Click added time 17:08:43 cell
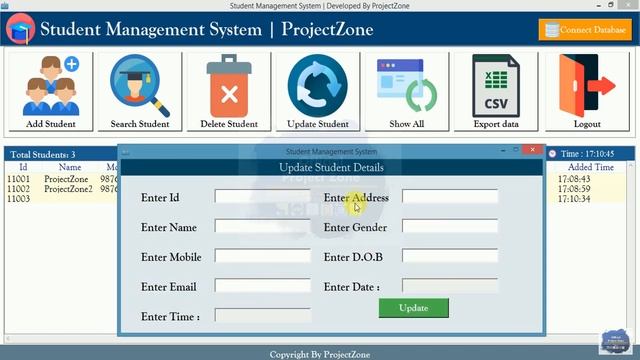This screenshot has width=640, height=360. [x=574, y=179]
